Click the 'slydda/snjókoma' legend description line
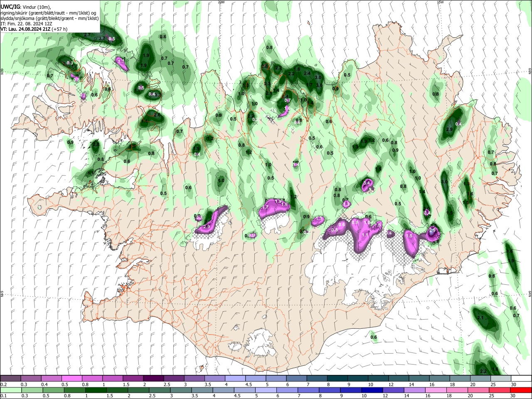The width and height of the screenshot is (532, 399). coord(50,18)
